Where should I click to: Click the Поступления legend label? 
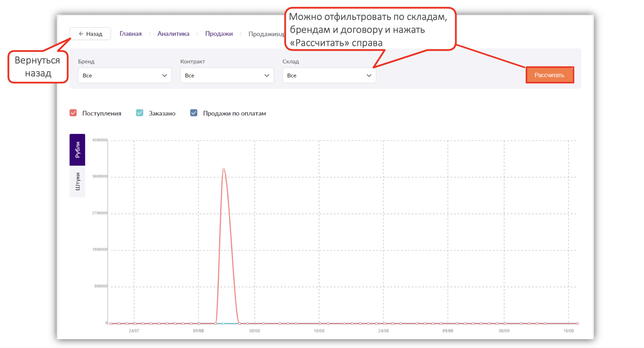point(102,113)
